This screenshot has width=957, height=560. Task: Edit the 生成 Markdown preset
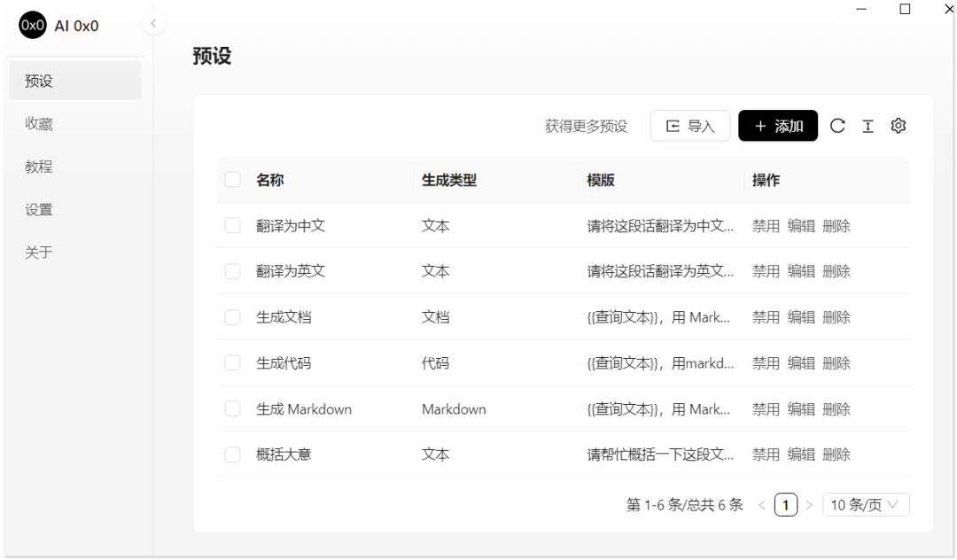pos(800,408)
